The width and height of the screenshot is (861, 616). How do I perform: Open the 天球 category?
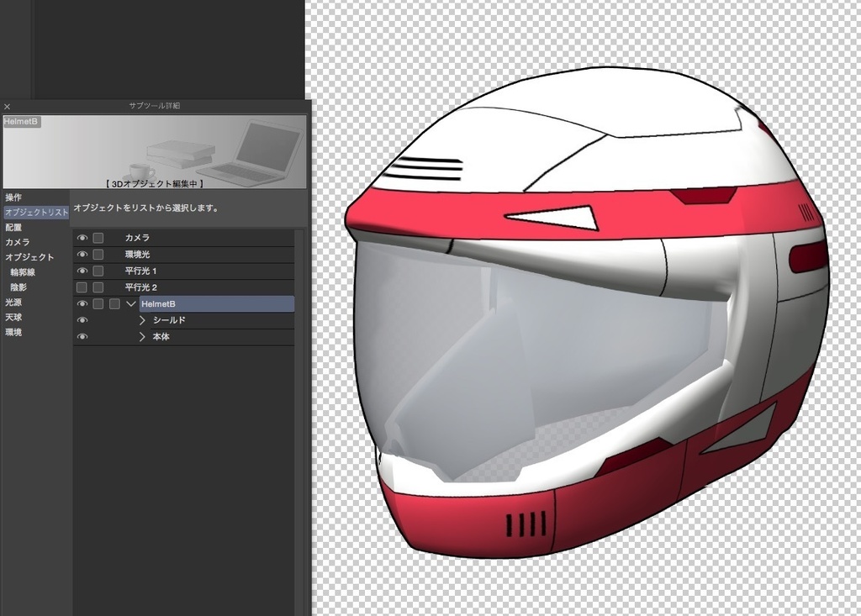pos(13,318)
